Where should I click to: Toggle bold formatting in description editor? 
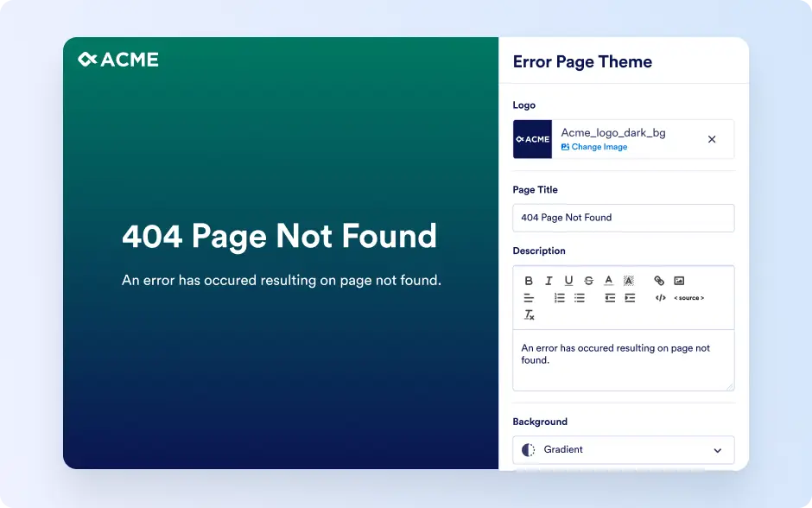pyautogui.click(x=528, y=281)
